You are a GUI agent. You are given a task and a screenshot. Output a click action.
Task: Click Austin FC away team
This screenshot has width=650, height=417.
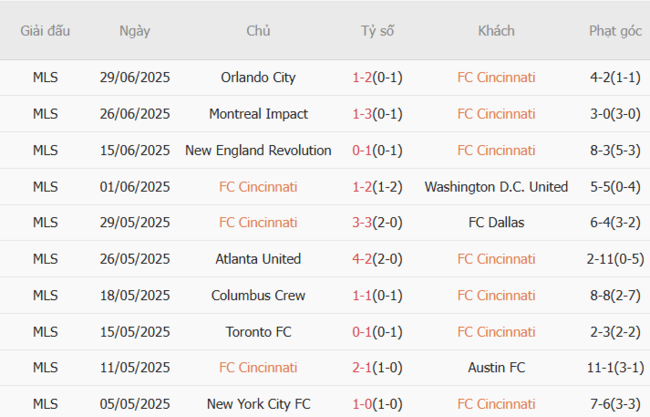[x=496, y=367]
